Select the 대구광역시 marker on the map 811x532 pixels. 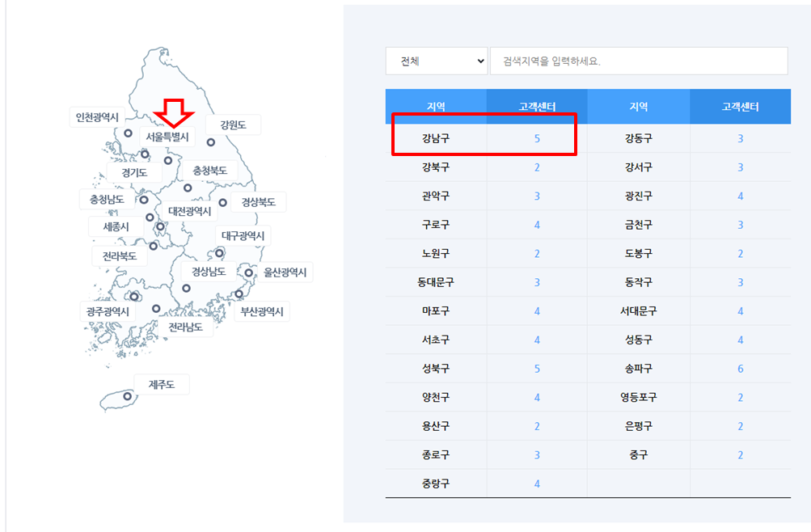[218, 253]
